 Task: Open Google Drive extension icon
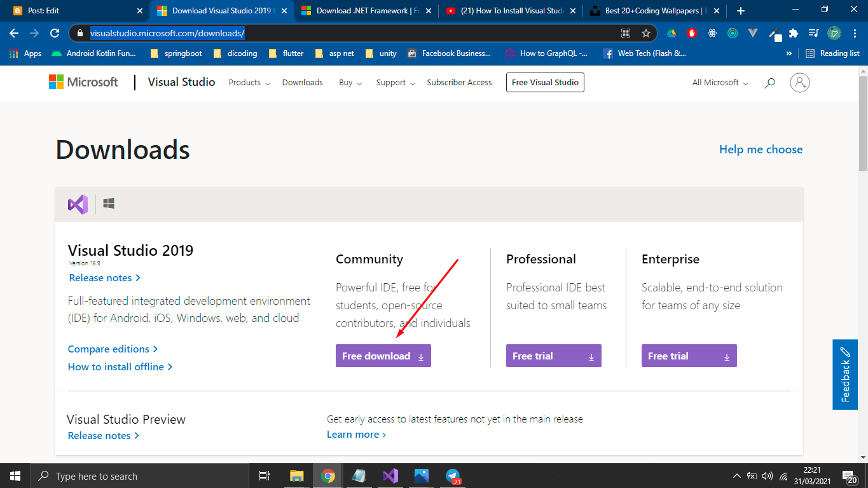point(672,33)
